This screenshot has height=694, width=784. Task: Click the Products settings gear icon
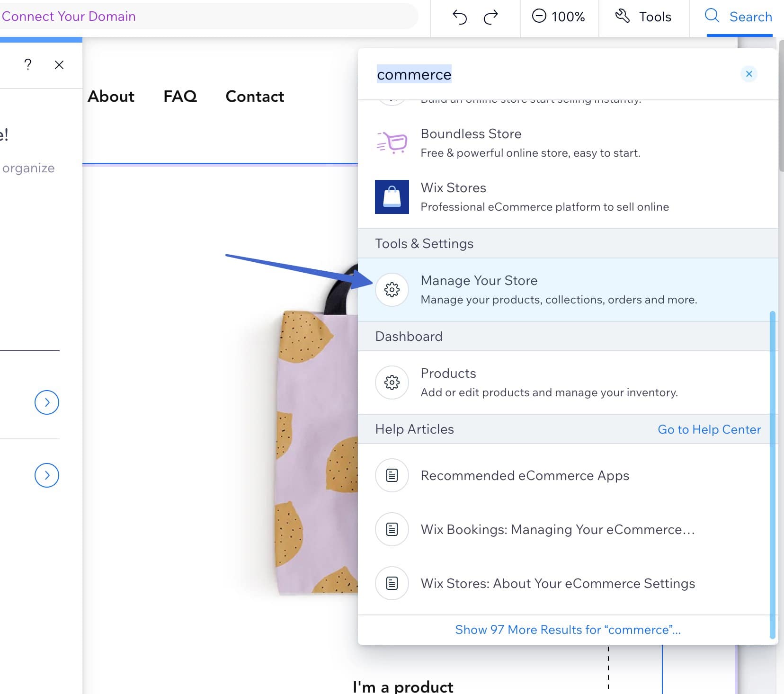[392, 382]
